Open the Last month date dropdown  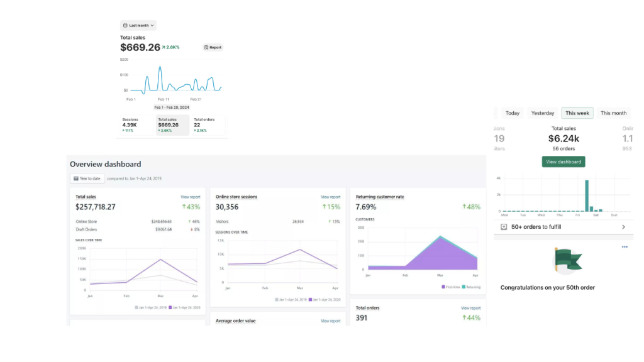point(138,25)
